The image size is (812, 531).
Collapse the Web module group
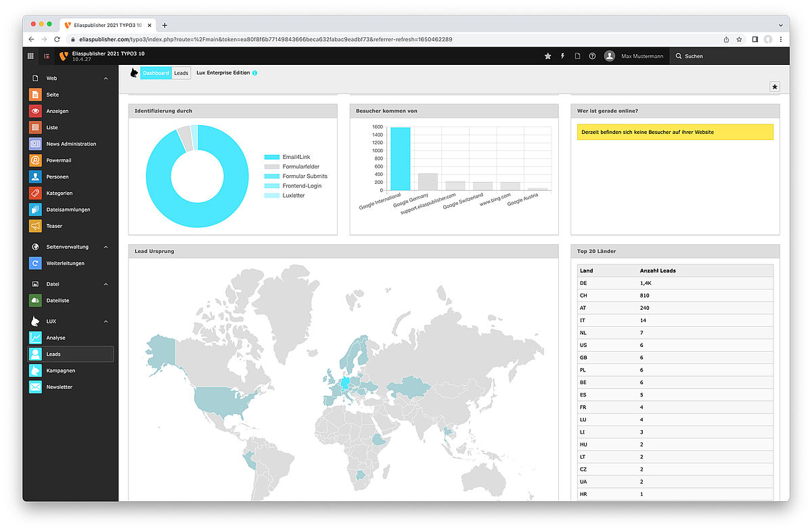tap(106, 78)
